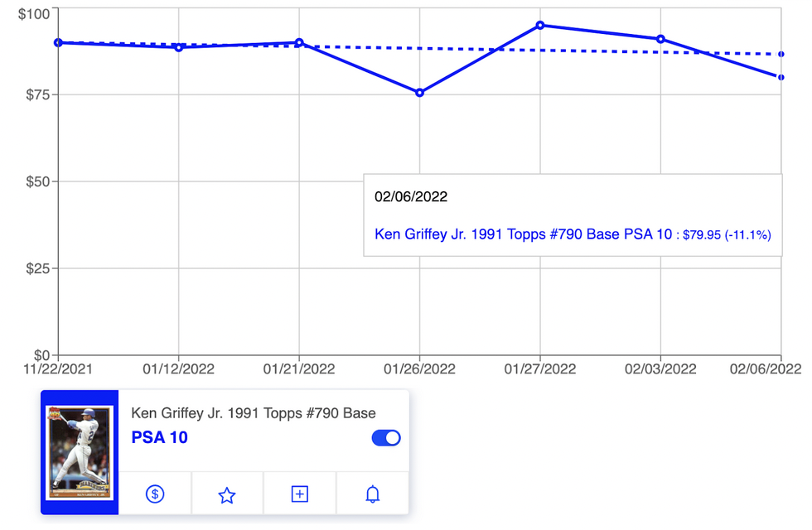Select the 01/27/2022 peak data point

[x=540, y=25]
